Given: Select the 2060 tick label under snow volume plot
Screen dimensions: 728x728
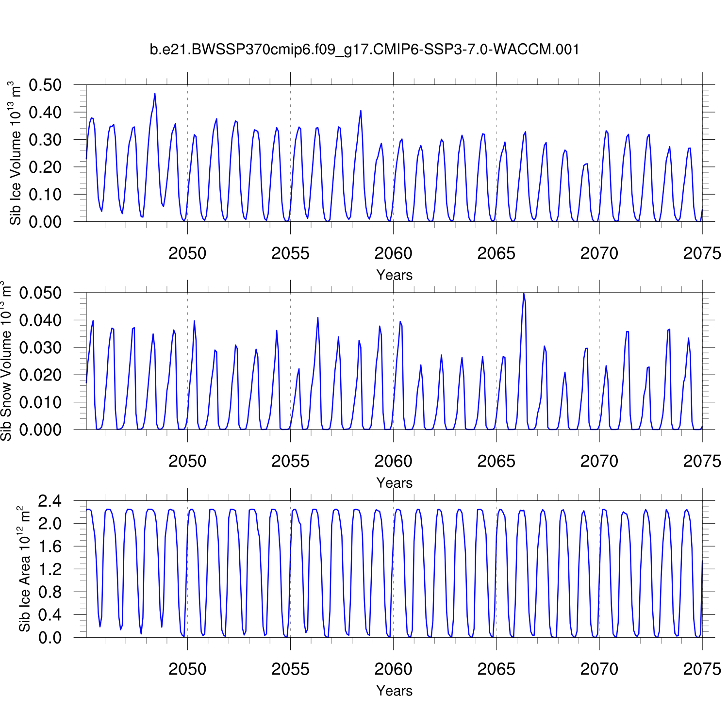Looking at the screenshot, I should [x=393, y=461].
